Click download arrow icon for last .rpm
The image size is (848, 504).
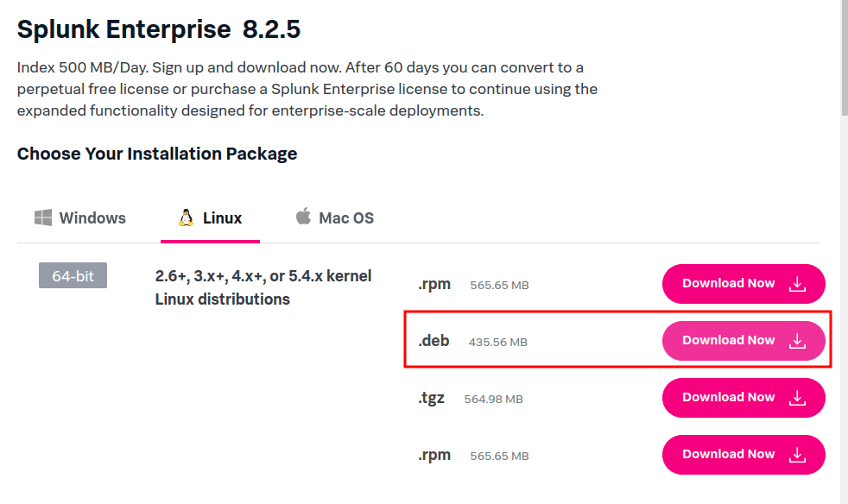pos(797,455)
